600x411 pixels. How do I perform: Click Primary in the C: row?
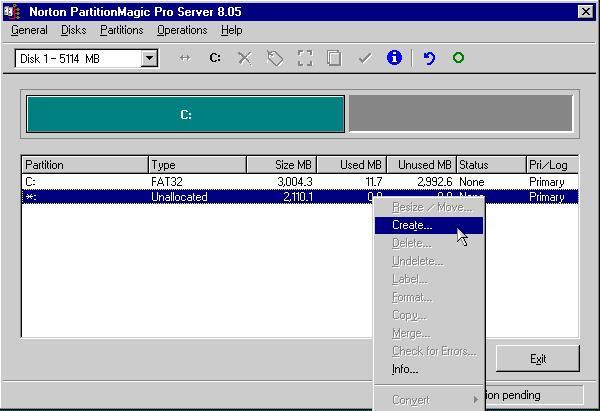click(x=546, y=182)
